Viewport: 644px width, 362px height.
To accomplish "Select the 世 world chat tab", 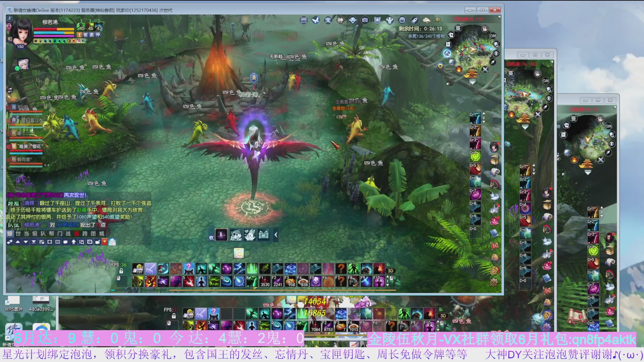I will click(18, 234).
